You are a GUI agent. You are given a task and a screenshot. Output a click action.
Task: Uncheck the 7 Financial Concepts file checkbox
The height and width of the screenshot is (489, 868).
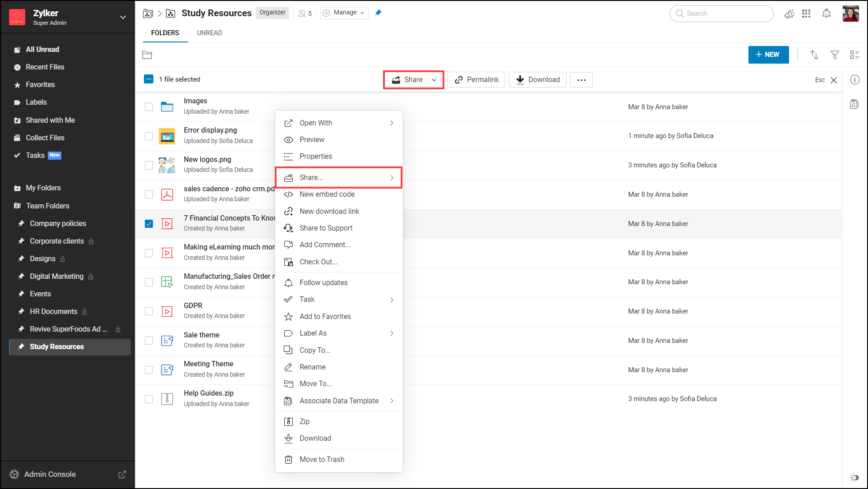click(x=149, y=224)
